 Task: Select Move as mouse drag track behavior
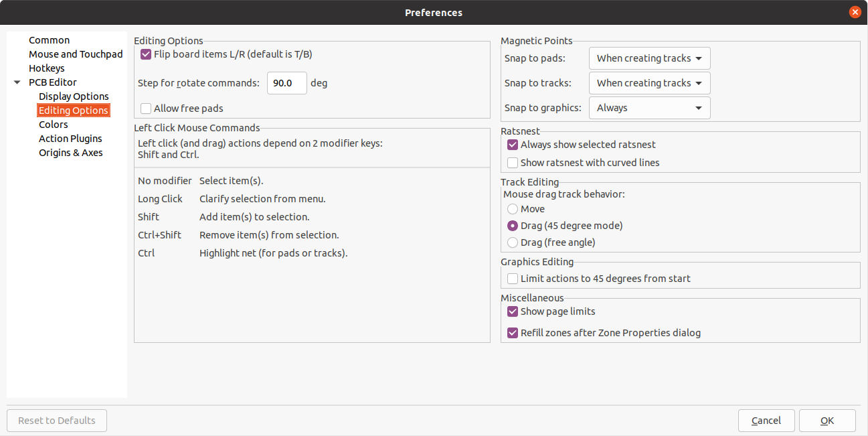[x=513, y=209]
